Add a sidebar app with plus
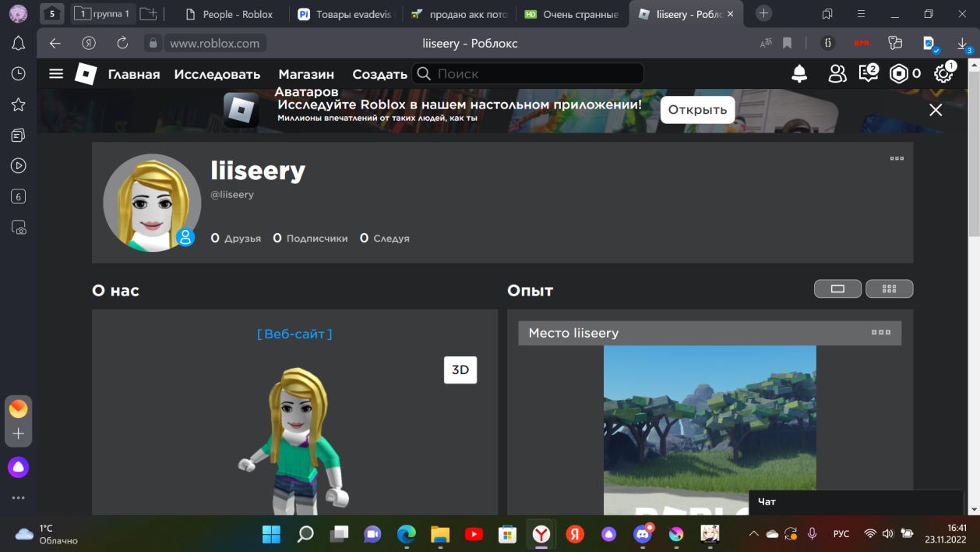 point(19,433)
